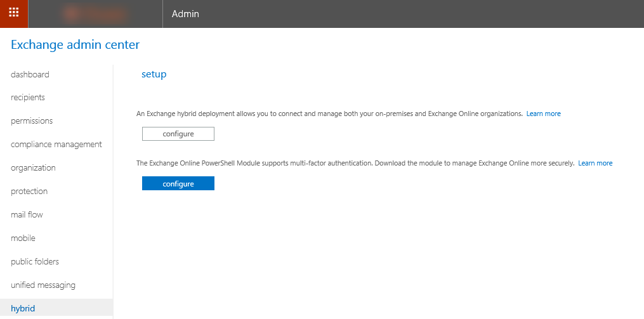Click the setup tab heading
This screenshot has width=644, height=319.
click(154, 74)
